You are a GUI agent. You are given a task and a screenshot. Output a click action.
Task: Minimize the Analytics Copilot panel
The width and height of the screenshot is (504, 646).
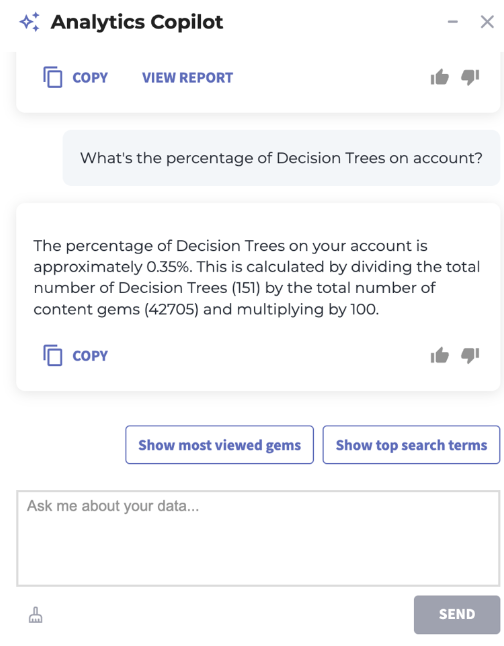pos(453,22)
